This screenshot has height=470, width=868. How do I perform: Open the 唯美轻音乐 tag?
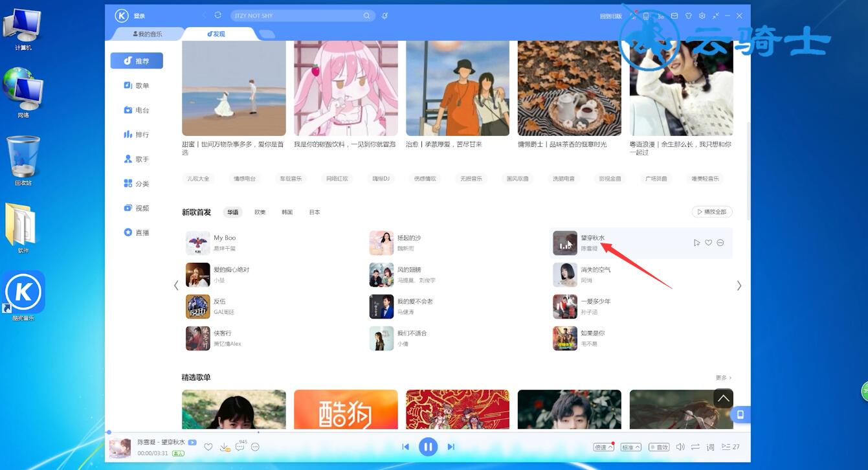tap(705, 179)
